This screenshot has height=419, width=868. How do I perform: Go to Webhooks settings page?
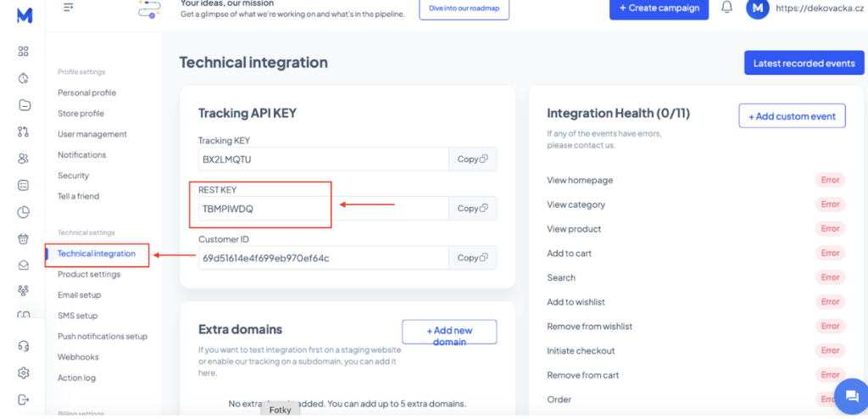click(x=78, y=357)
